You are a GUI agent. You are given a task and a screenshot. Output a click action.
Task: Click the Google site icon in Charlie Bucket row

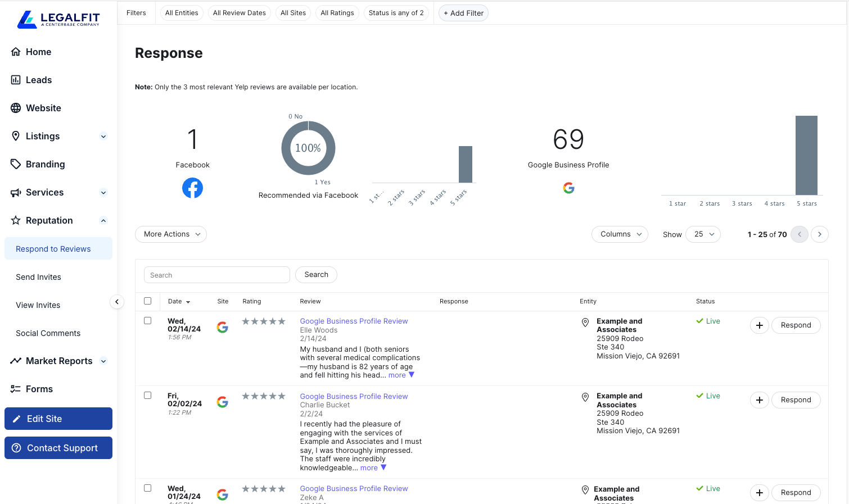[223, 402]
